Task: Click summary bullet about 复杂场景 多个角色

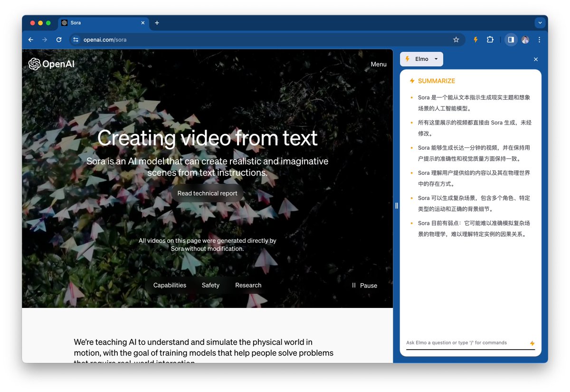Action: coord(474,203)
